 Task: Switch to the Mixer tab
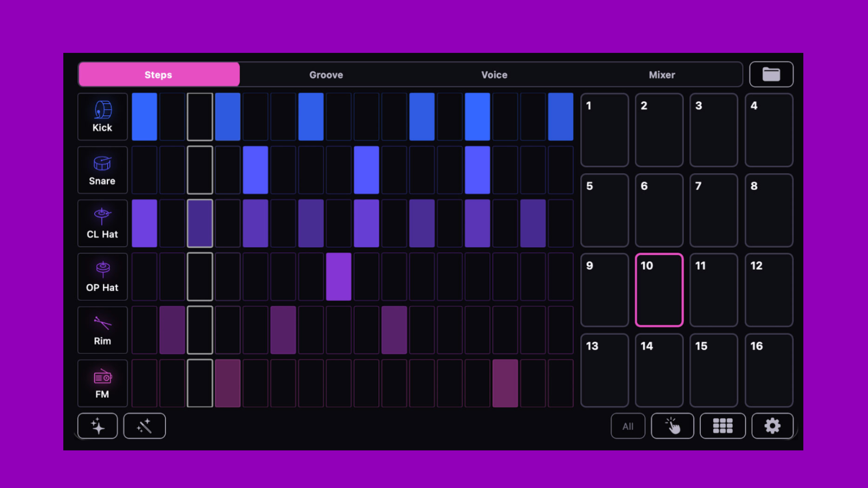(x=662, y=75)
